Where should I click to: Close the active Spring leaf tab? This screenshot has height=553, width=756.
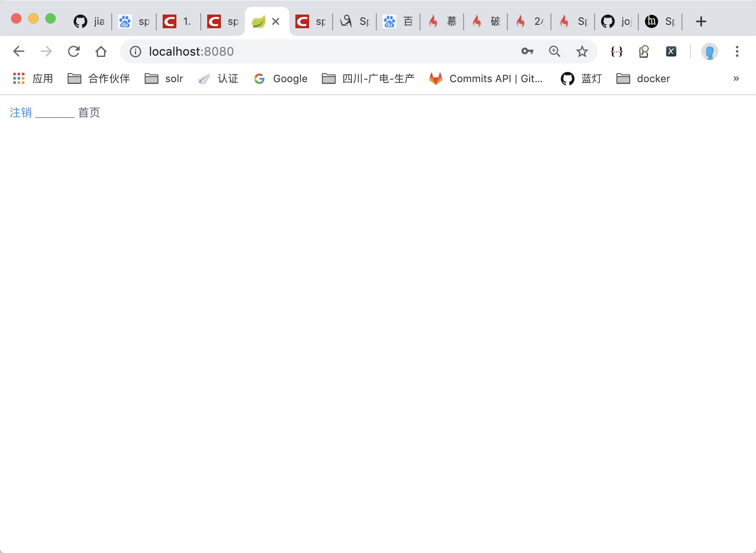[x=276, y=21]
